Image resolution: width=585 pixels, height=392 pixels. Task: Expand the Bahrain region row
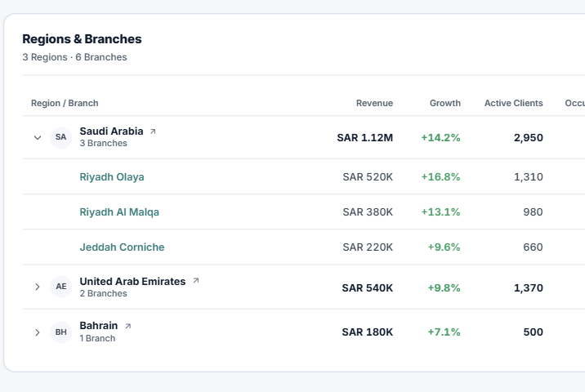point(38,332)
